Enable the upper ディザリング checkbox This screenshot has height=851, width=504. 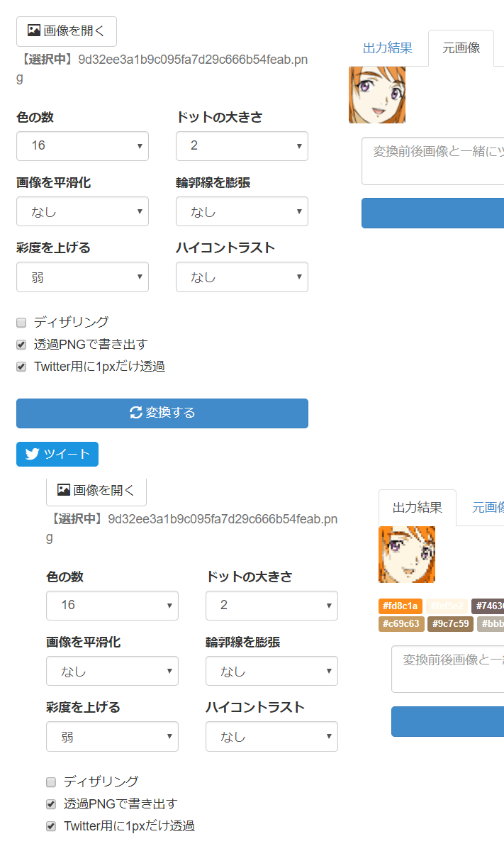[x=21, y=323]
